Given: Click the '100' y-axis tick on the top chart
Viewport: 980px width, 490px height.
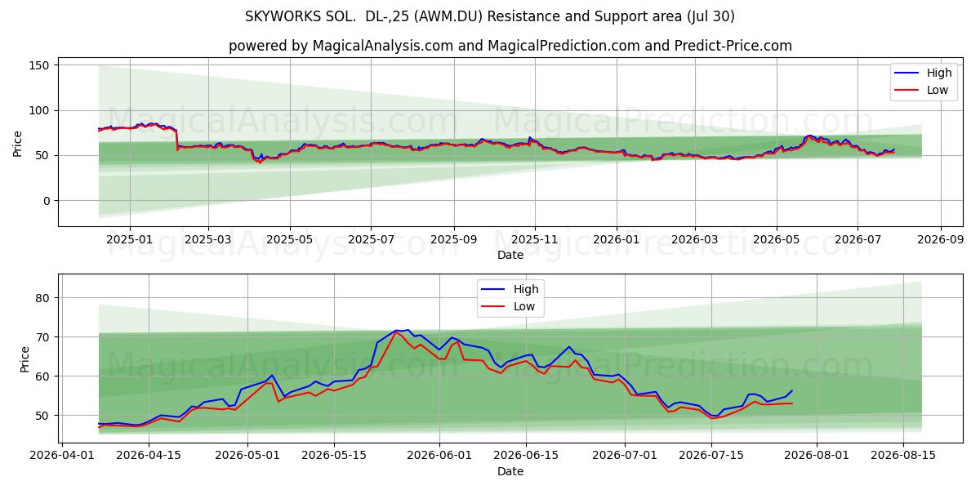Looking at the screenshot, I should click(41, 110).
